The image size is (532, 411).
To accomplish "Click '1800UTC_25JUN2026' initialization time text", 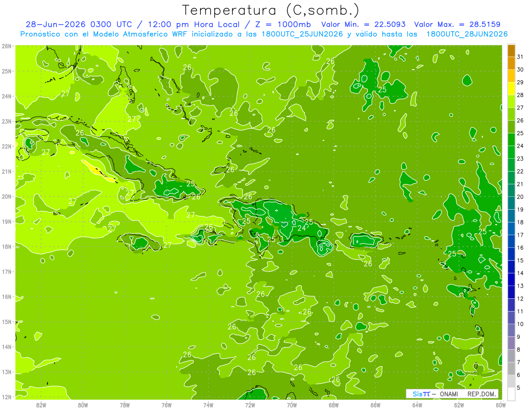I will point(302,34).
